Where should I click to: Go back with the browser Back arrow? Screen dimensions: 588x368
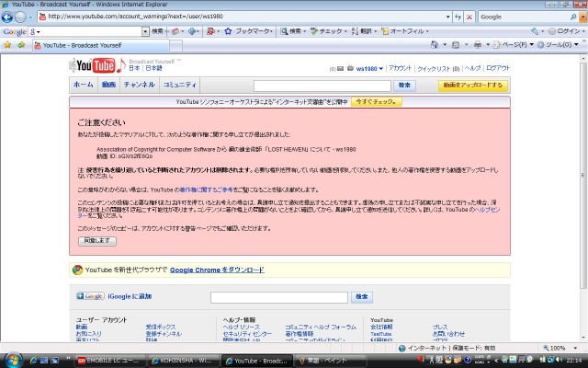pos(7,17)
